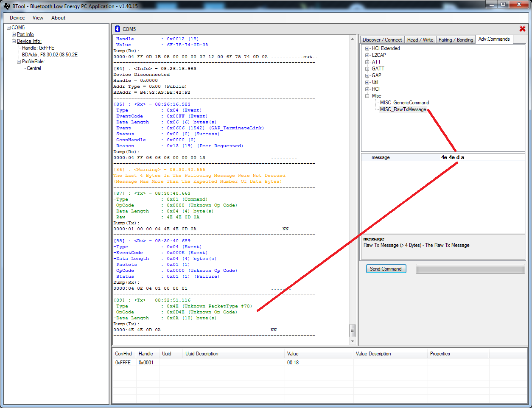This screenshot has width=532, height=408.
Task: Switch to Discover / Connect tab
Action: (x=382, y=40)
